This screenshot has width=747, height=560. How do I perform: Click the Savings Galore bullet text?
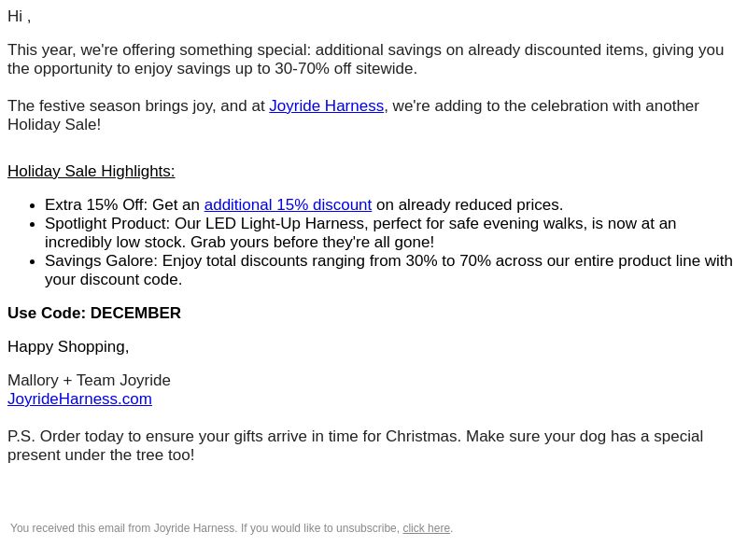388,270
